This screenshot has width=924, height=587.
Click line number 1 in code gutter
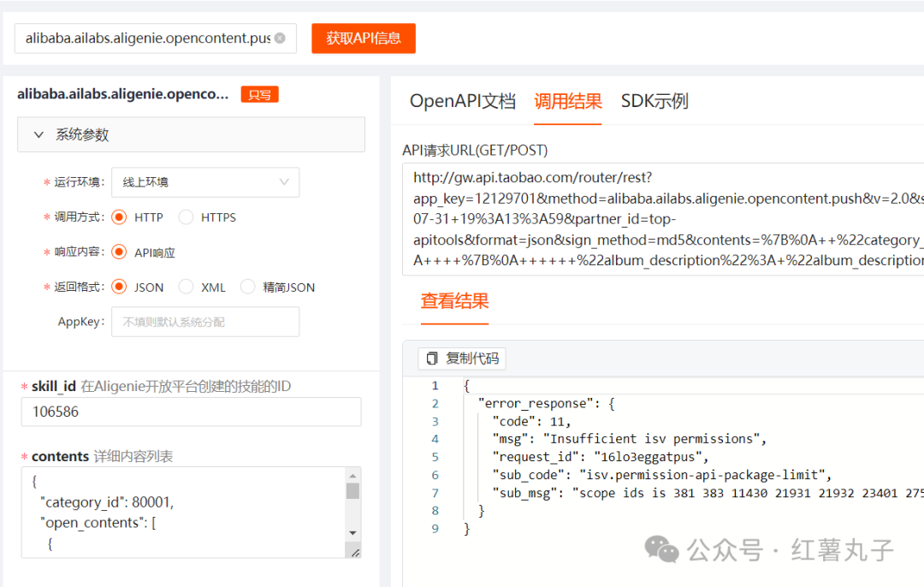pos(435,385)
